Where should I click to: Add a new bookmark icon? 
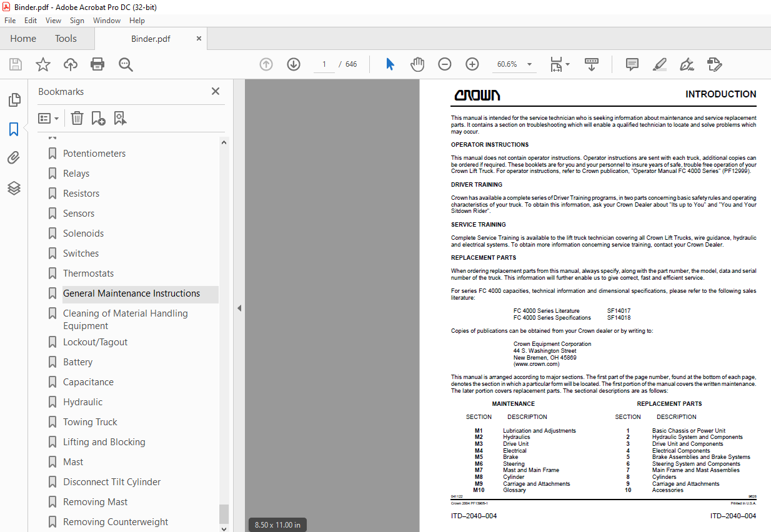coord(98,118)
